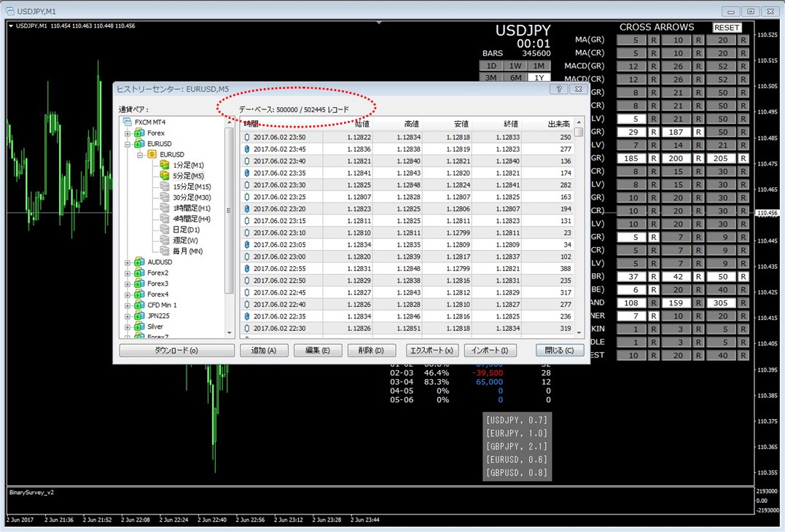Click the 日足(D1) database icon
This screenshot has height=532, width=785.
pos(164,230)
